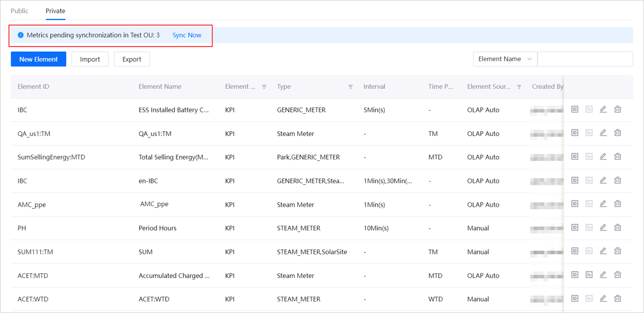Open formula icon for ACET:MTD row

click(x=589, y=275)
